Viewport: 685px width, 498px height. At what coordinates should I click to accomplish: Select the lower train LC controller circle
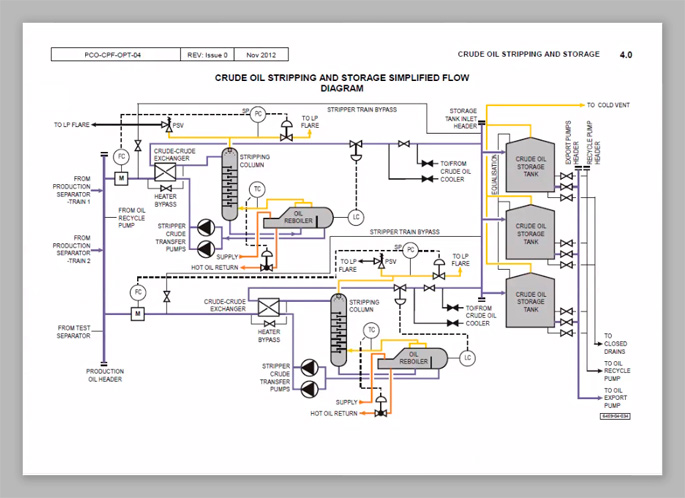(466, 357)
